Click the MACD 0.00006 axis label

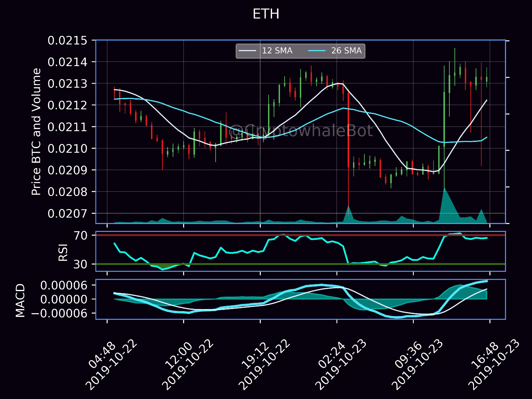point(64,286)
